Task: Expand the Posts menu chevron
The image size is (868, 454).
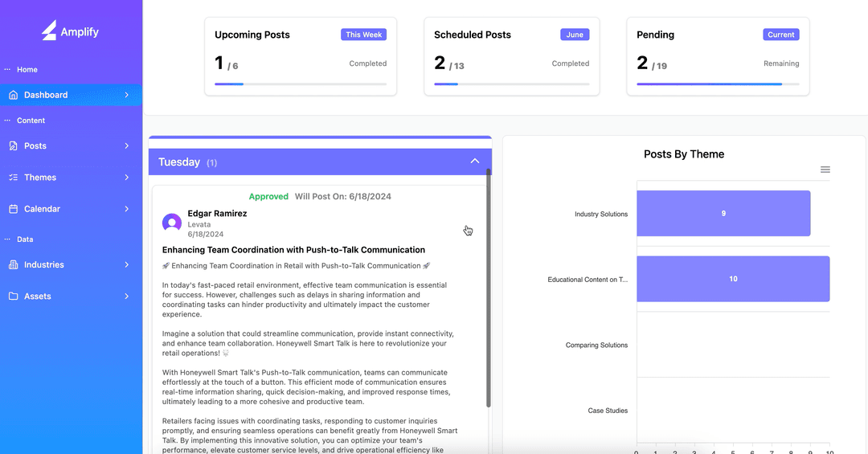Action: [x=127, y=146]
